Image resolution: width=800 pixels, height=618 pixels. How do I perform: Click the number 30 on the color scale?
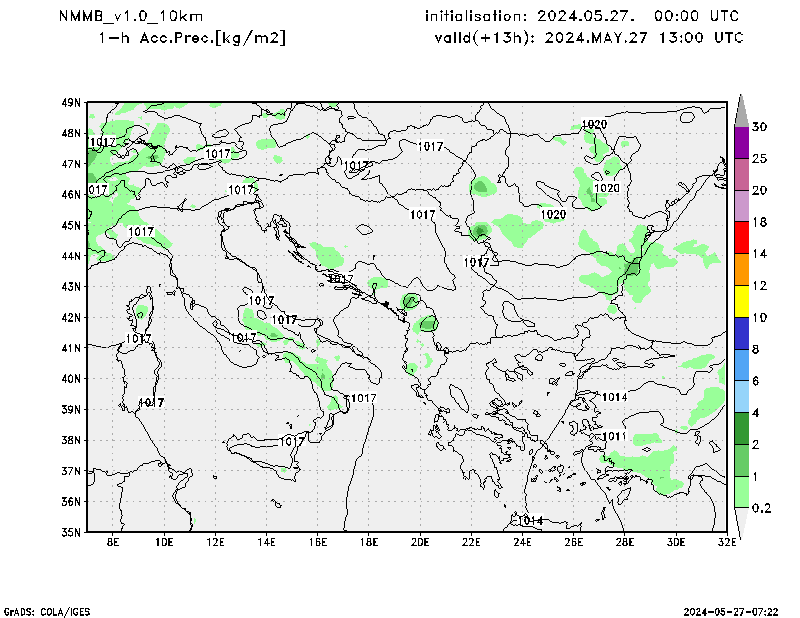760,127
